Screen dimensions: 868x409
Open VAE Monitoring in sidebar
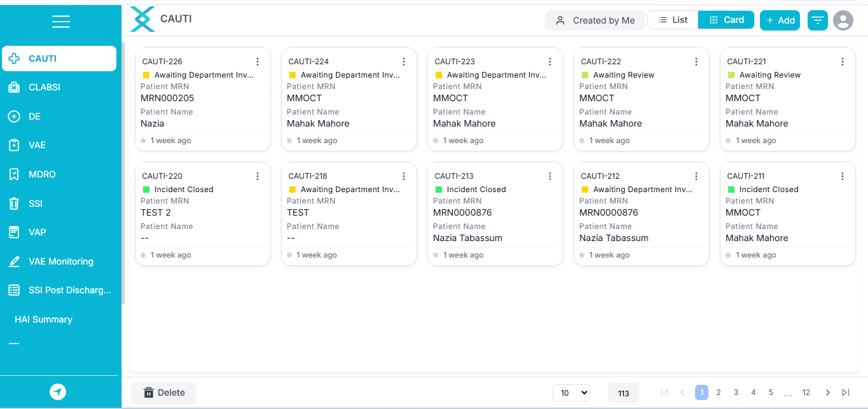pos(60,261)
